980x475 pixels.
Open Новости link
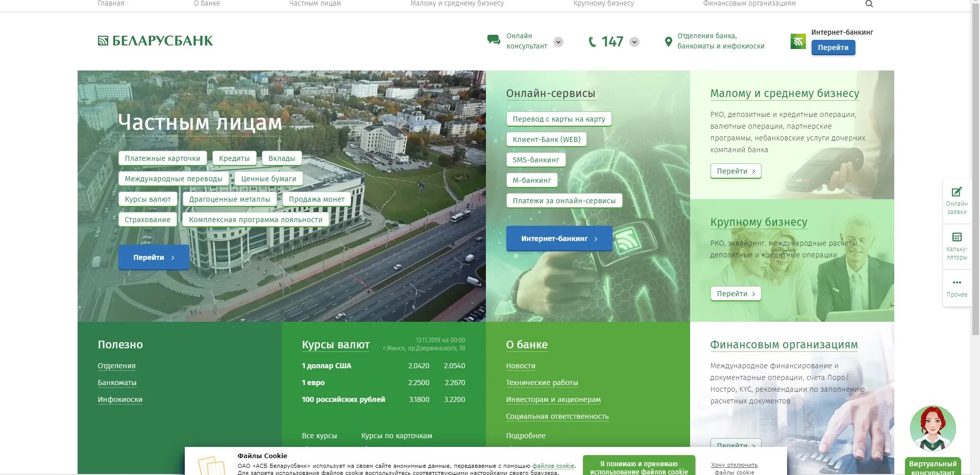click(x=521, y=366)
